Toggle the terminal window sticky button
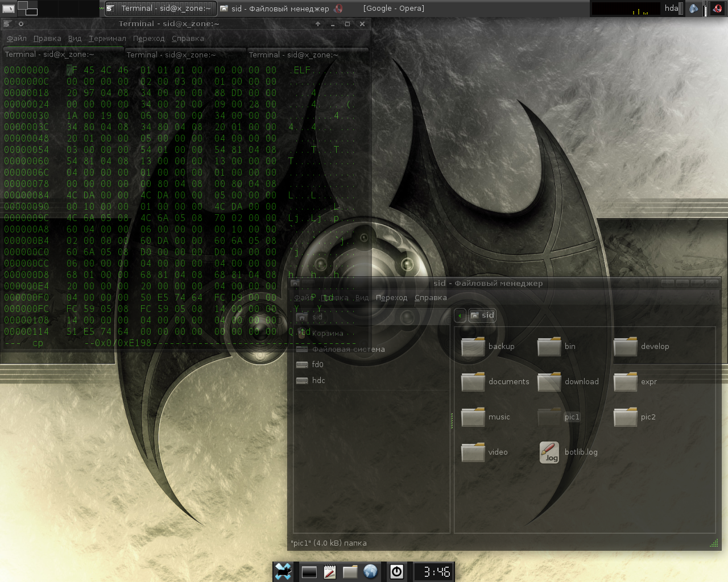Image resolution: width=728 pixels, height=582 pixels. coord(21,24)
